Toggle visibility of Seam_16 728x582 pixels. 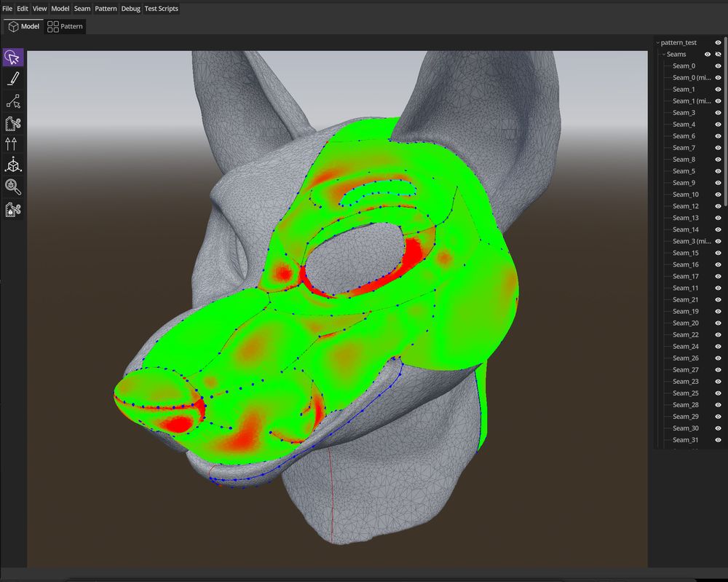coord(719,264)
